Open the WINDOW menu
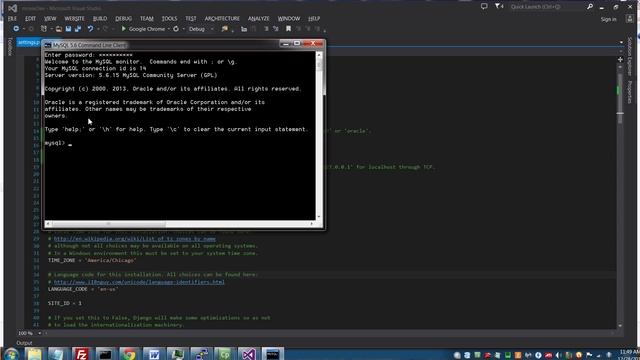640x360 pixels. pyautogui.click(x=289, y=19)
